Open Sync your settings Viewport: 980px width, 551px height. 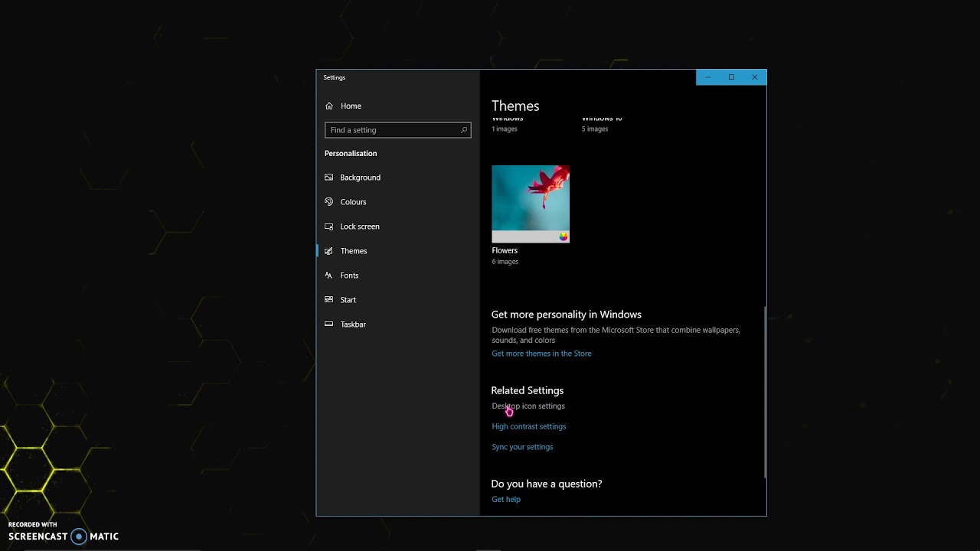click(522, 446)
